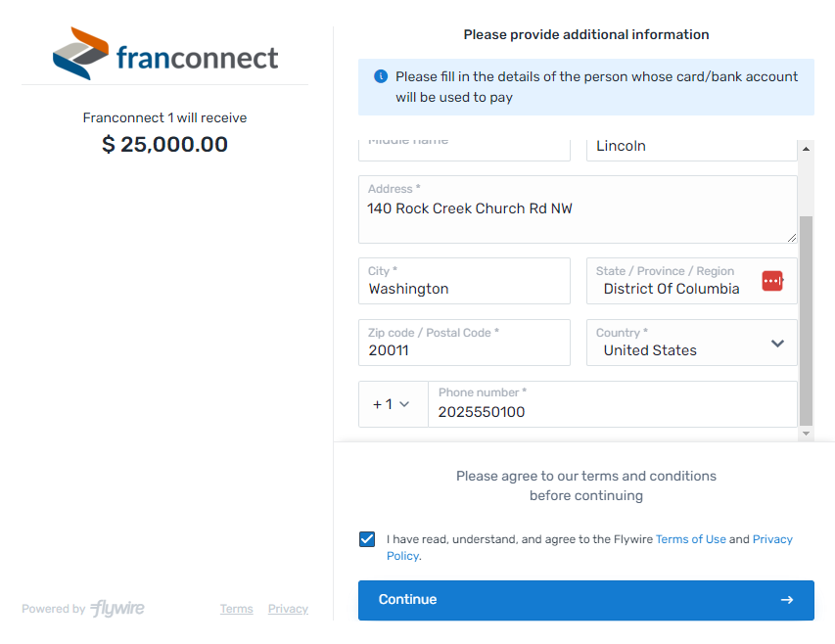Screen dimensions: 835x644
Task: Click the franconnect logo
Action: click(x=165, y=54)
